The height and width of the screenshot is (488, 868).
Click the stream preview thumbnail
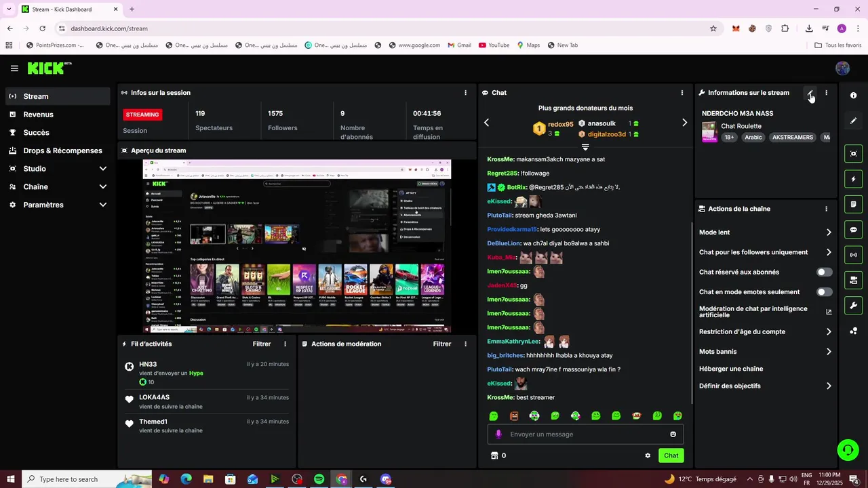tap(297, 246)
